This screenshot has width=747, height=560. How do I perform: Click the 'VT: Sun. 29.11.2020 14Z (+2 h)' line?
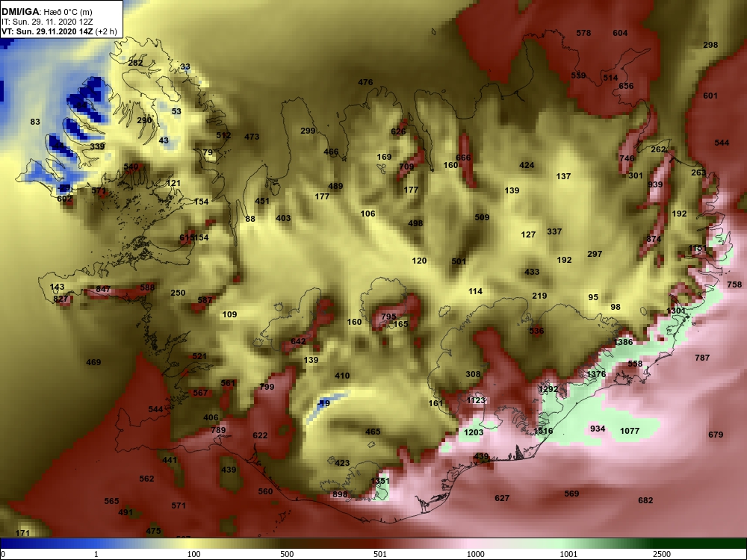click(x=59, y=31)
